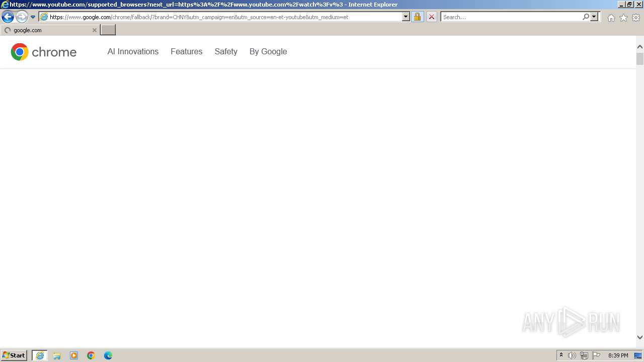Click the address bar URL field
Viewport: 644px width, 362px height.
(225, 17)
